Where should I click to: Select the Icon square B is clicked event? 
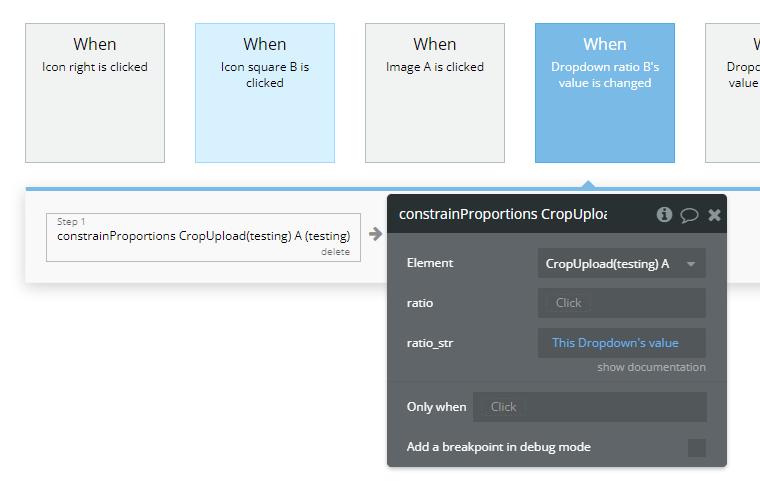265,92
